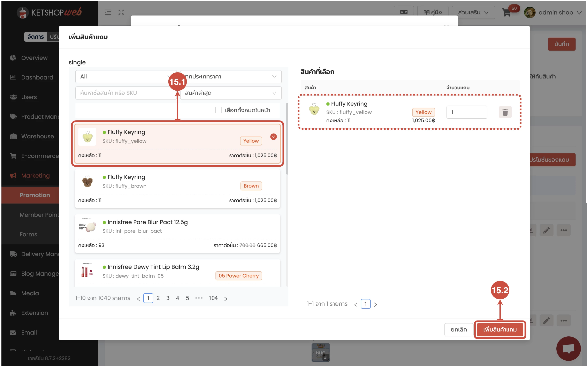Image resolution: width=588 pixels, height=366 pixels.
Task: Collapse sidebar with menu fold icon
Action: 108,12
